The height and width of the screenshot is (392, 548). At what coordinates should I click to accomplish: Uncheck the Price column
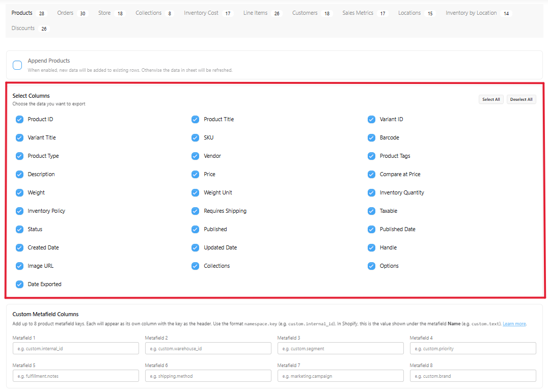tap(196, 174)
